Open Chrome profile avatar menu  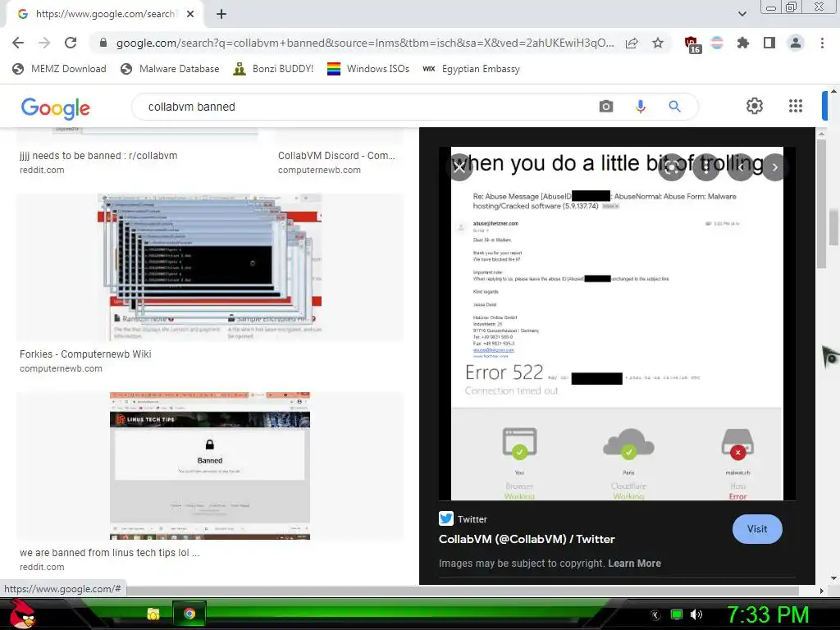coord(796,43)
